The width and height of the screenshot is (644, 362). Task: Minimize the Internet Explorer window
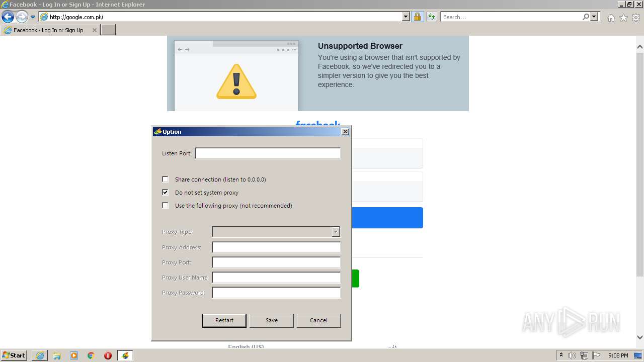click(621, 4)
